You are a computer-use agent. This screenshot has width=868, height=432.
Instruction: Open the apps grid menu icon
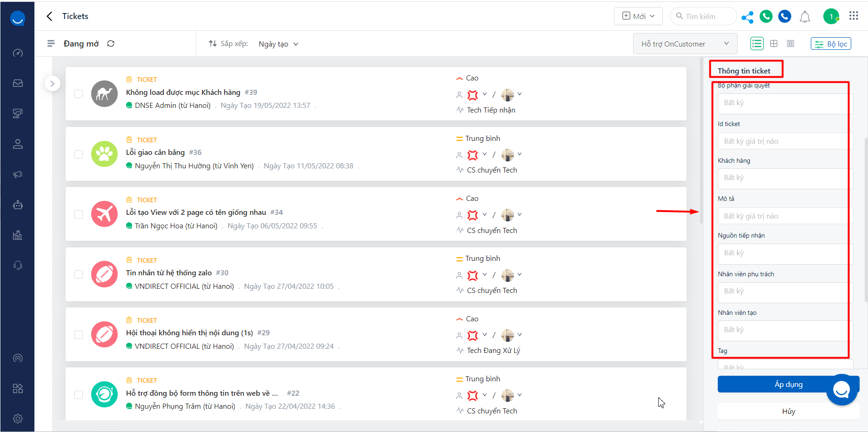click(x=854, y=16)
